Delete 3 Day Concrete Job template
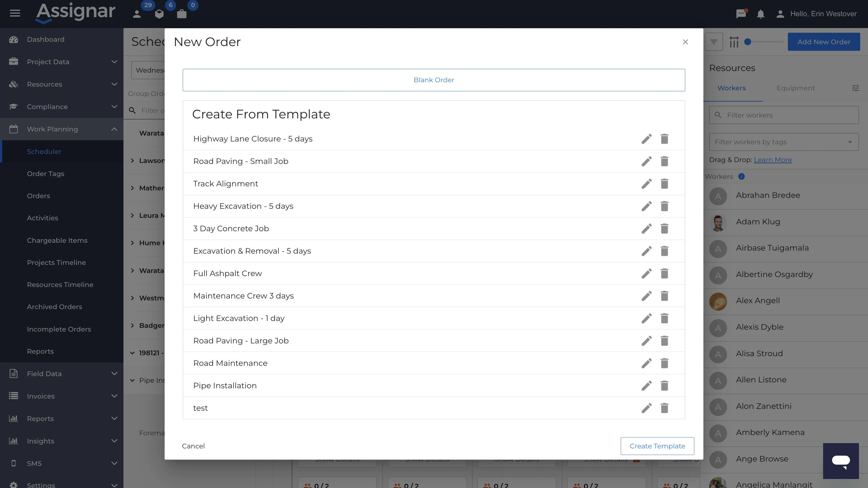Image resolution: width=868 pixels, height=488 pixels. pyautogui.click(x=664, y=229)
